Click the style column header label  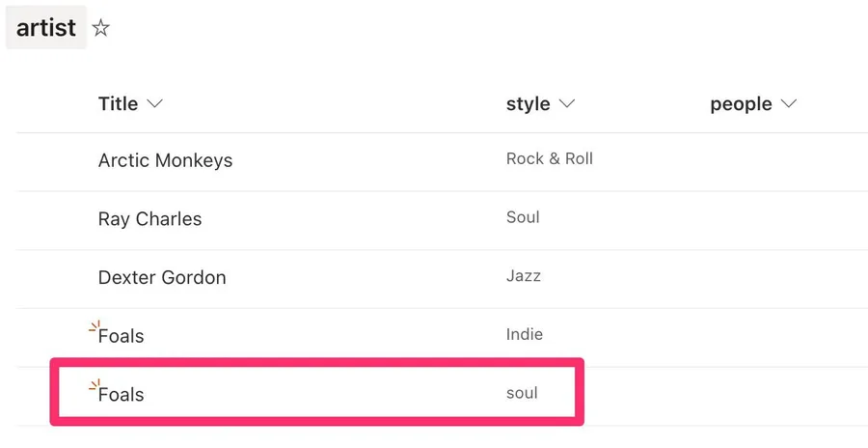click(x=528, y=104)
